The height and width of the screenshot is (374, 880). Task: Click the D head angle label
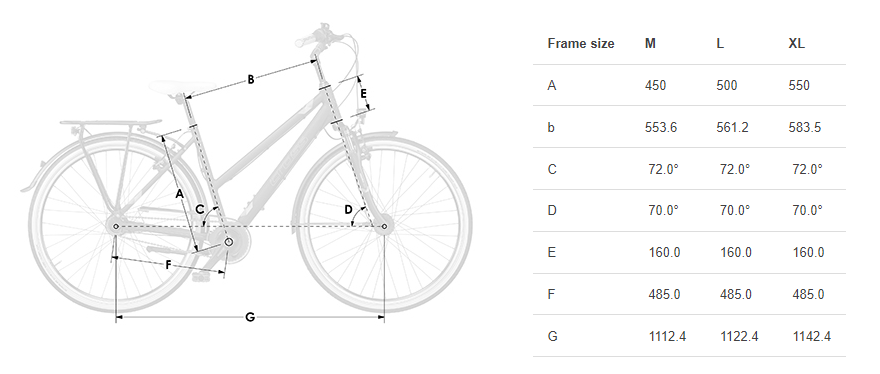click(x=348, y=210)
